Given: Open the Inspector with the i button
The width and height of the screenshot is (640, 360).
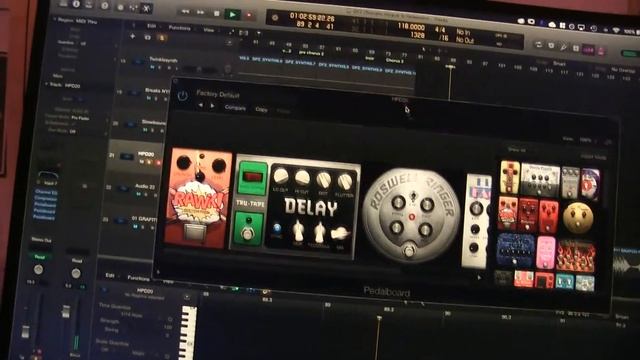Looking at the screenshot, I should [76, 4].
